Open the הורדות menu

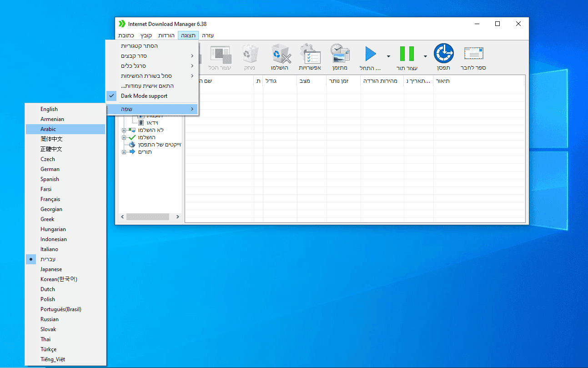[166, 35]
